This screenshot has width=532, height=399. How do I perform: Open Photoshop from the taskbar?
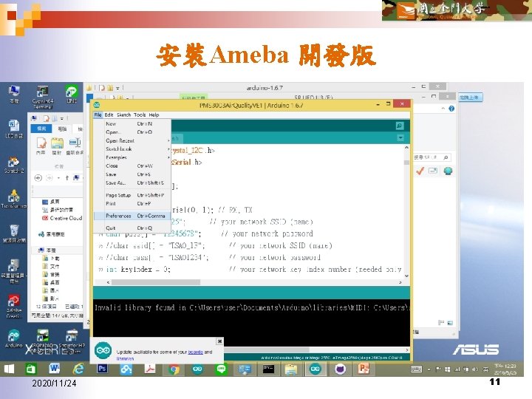102,369
